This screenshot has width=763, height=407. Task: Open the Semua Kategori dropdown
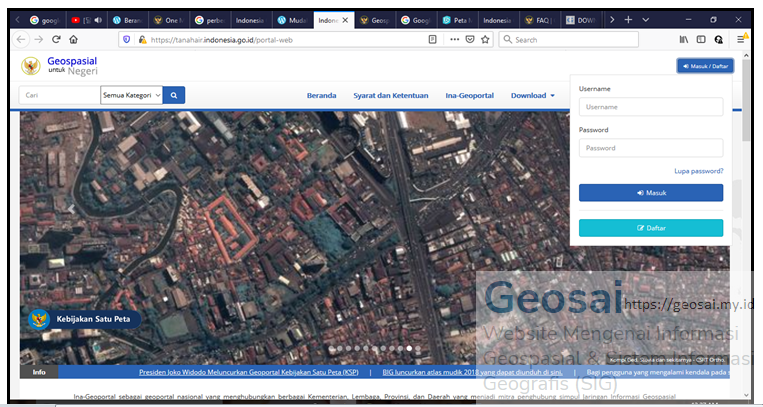point(131,95)
